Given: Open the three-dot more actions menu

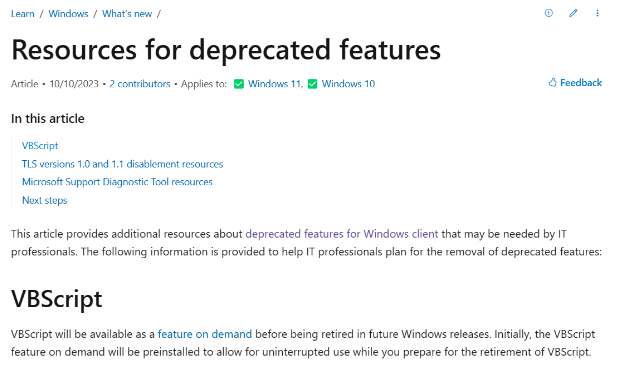Looking at the screenshot, I should point(597,13).
